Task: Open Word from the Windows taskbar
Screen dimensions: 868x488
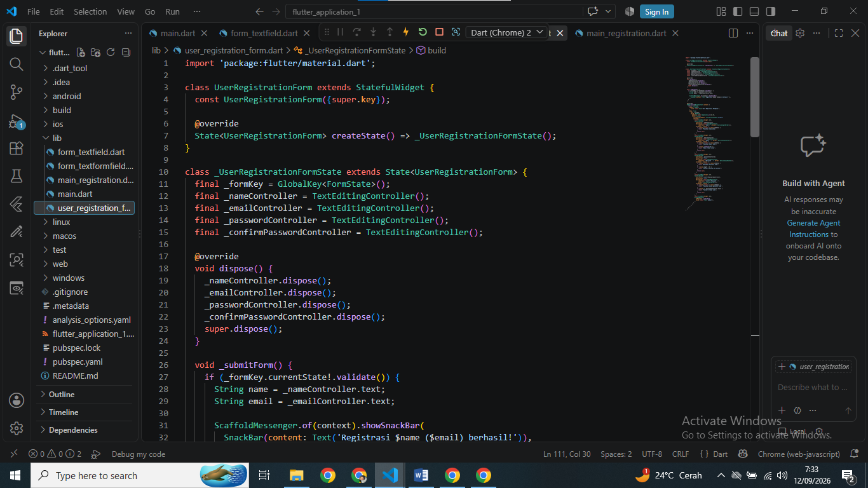Action: 421,475
